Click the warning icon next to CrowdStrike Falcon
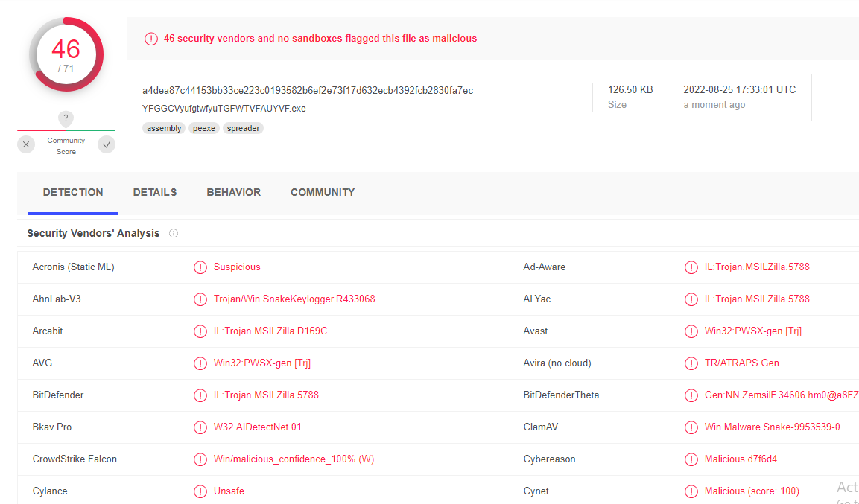859x504 pixels. click(200, 459)
